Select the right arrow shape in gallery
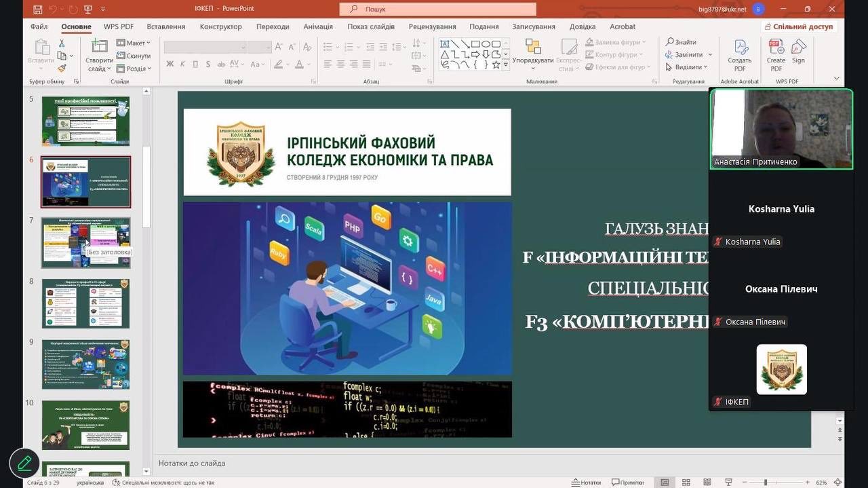This screenshot has height=488, width=868. point(475,54)
